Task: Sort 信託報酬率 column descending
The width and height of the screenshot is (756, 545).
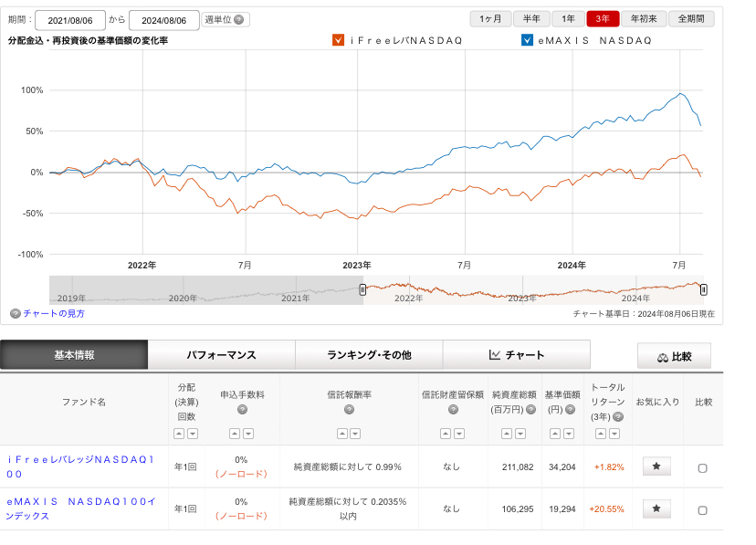Action: pyautogui.click(x=355, y=434)
